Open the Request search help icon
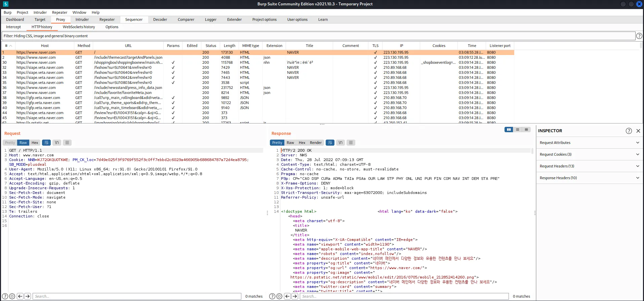This screenshot has width=644, height=301. pyautogui.click(x=5, y=296)
